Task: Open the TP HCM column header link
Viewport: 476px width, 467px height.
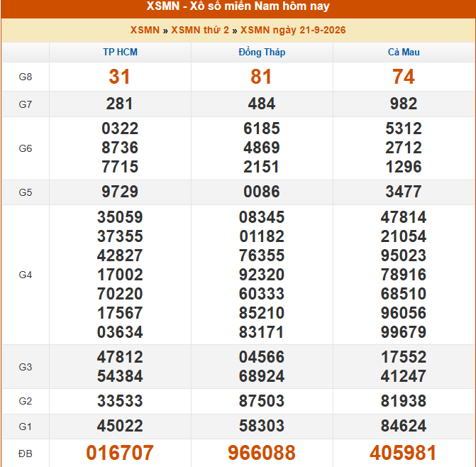Action: pyautogui.click(x=120, y=53)
